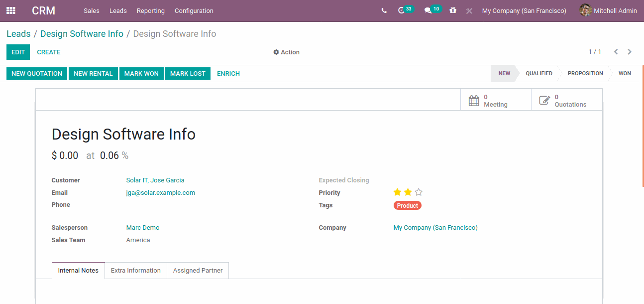This screenshot has height=304, width=644.
Task: Click the MARK WON button
Action: click(x=141, y=73)
